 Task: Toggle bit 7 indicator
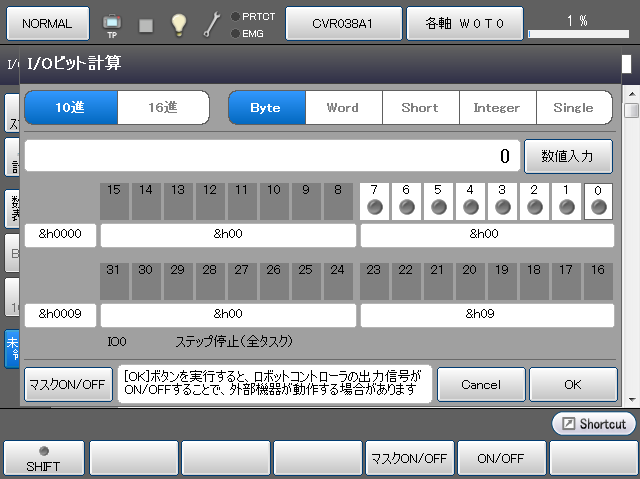(x=373, y=207)
